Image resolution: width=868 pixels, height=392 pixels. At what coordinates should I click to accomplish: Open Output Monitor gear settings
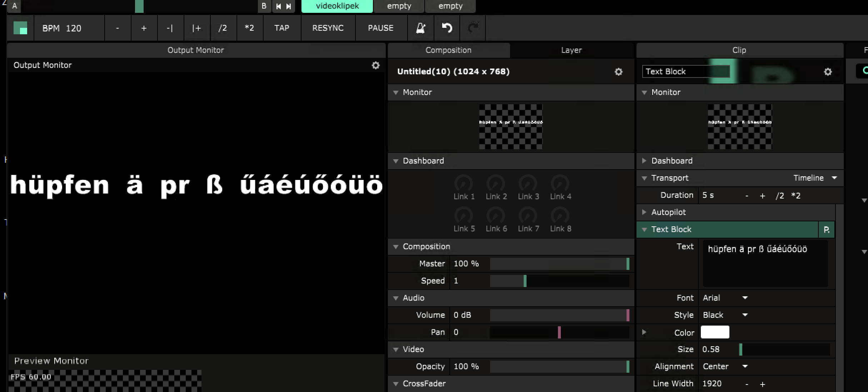375,65
